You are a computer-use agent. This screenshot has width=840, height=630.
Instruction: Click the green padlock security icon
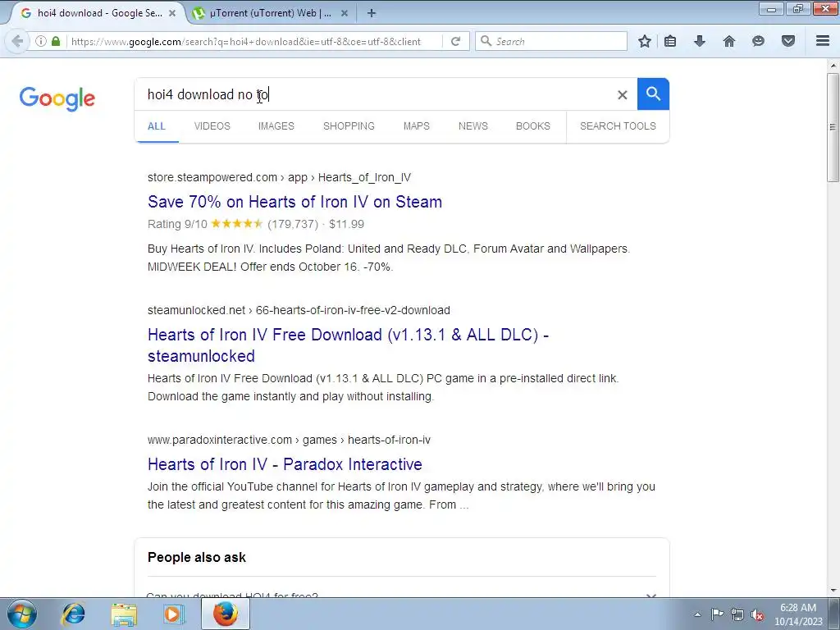(x=56, y=41)
